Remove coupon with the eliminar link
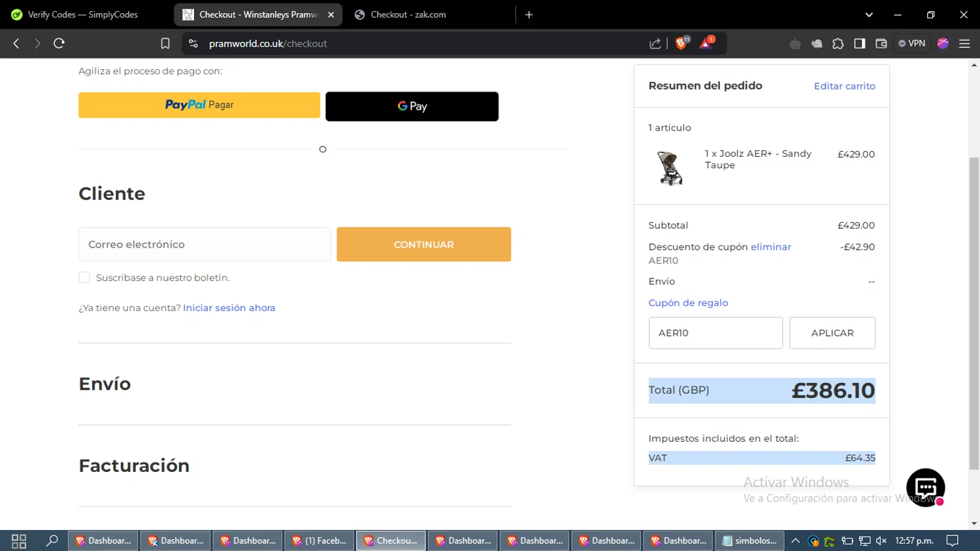980x551 pixels. [771, 247]
